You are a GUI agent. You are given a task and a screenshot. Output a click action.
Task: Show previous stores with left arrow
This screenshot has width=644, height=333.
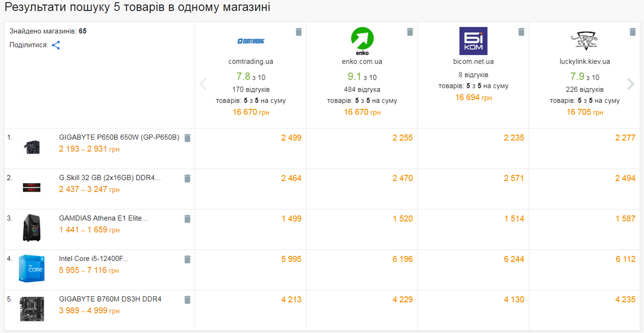coord(203,84)
